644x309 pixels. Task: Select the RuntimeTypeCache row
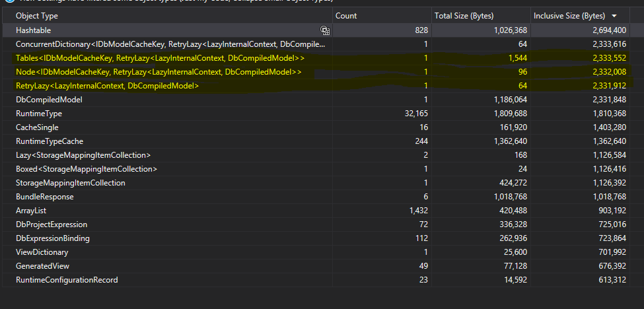316,141
